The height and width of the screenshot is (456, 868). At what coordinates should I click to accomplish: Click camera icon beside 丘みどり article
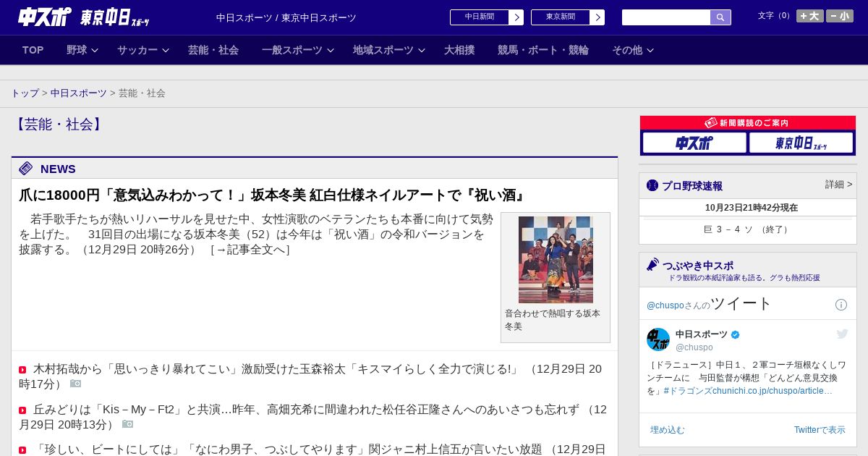[127, 424]
